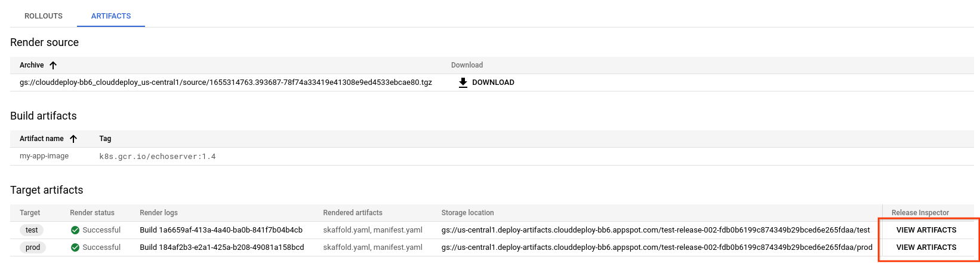Image resolution: width=980 pixels, height=269 pixels.
Task: Click the Artifact name column header
Action: click(42, 139)
